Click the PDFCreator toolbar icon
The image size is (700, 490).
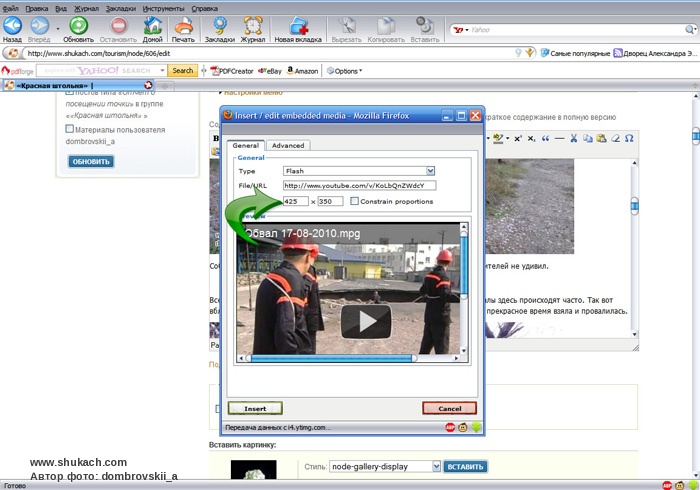(x=232, y=71)
